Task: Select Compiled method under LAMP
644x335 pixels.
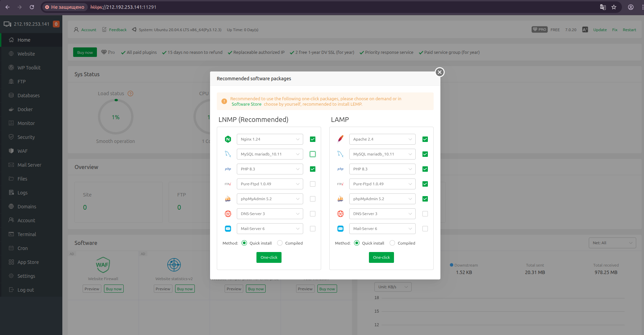Action: pyautogui.click(x=392, y=243)
